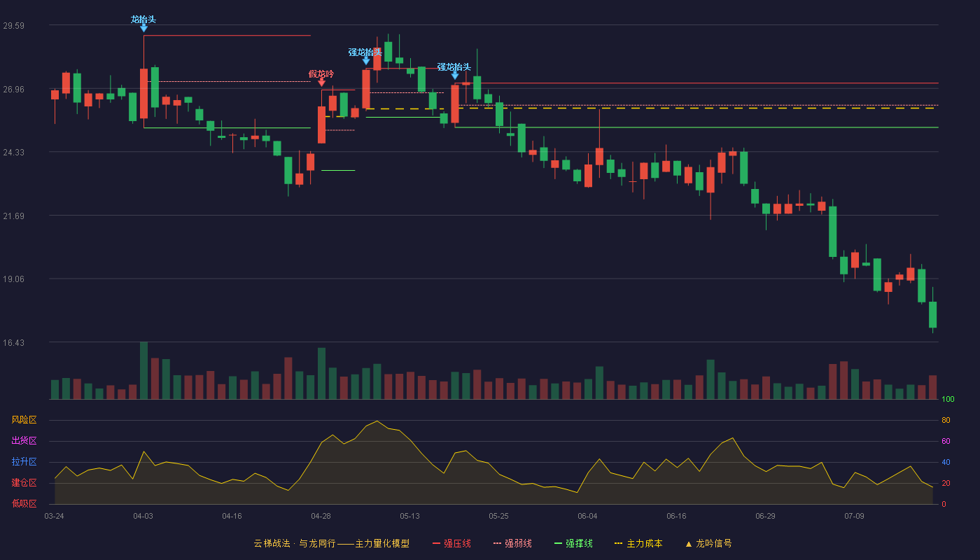Click the 出货区 zone label
Image resolution: width=980 pixels, height=560 pixels.
point(24,441)
